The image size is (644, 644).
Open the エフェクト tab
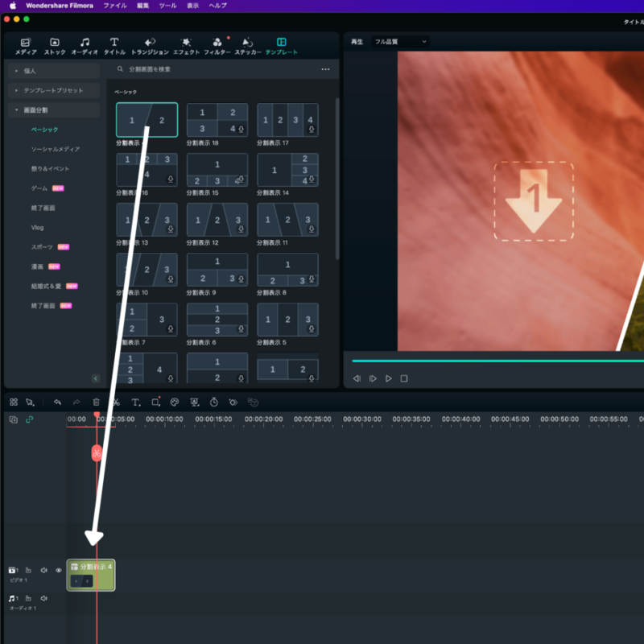point(186,46)
